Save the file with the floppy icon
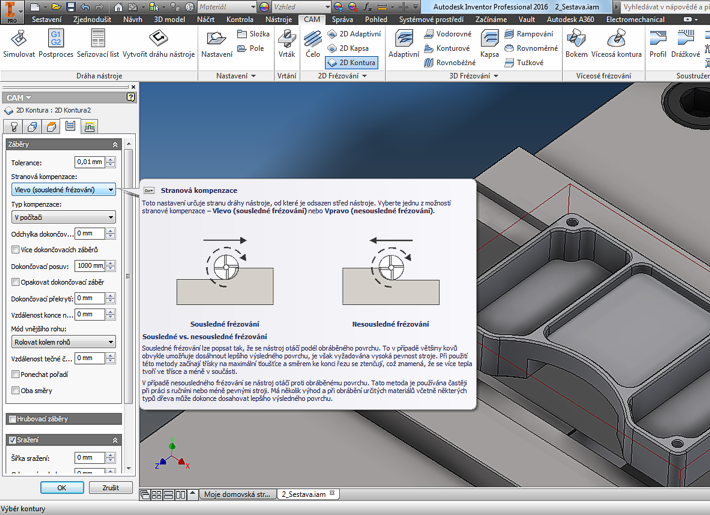The height and width of the screenshot is (515, 710). pos(71,7)
